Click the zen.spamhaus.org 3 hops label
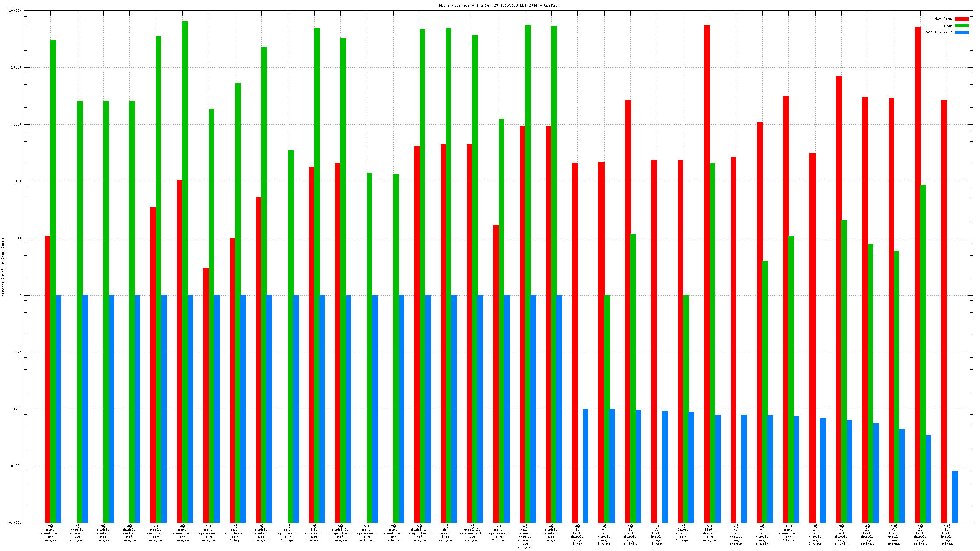 [x=288, y=533]
